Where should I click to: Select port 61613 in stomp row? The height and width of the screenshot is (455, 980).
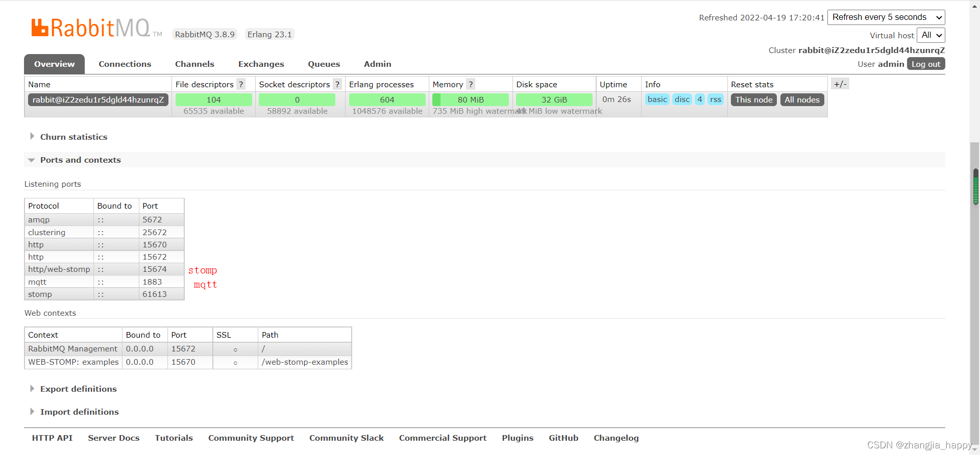[161, 294]
